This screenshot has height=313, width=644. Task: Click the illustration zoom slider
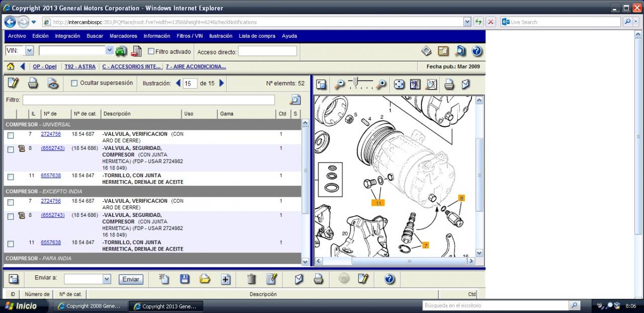(356, 82)
